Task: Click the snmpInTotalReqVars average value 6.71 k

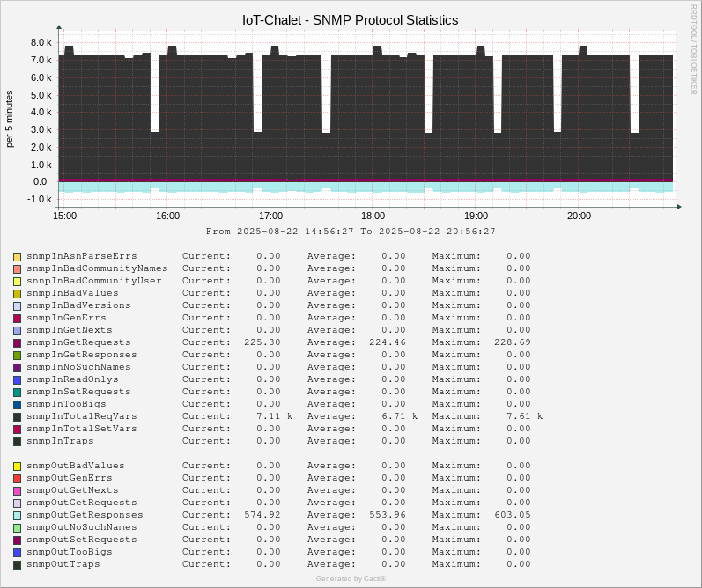Action: (399, 416)
